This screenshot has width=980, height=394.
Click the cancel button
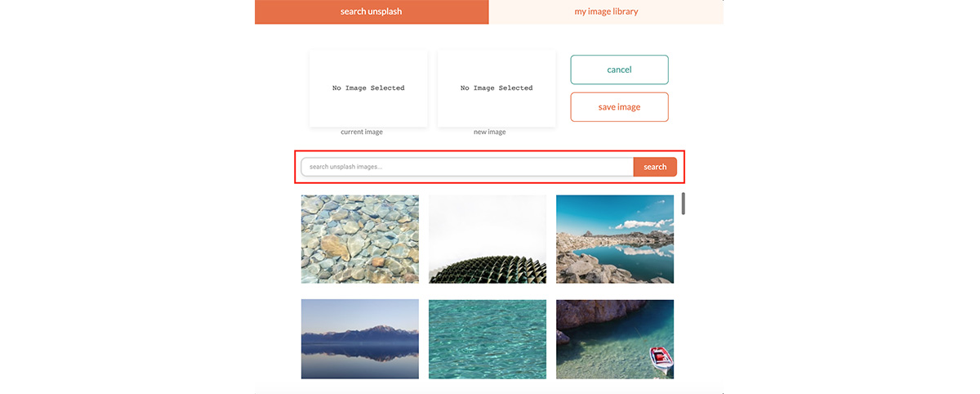619,69
